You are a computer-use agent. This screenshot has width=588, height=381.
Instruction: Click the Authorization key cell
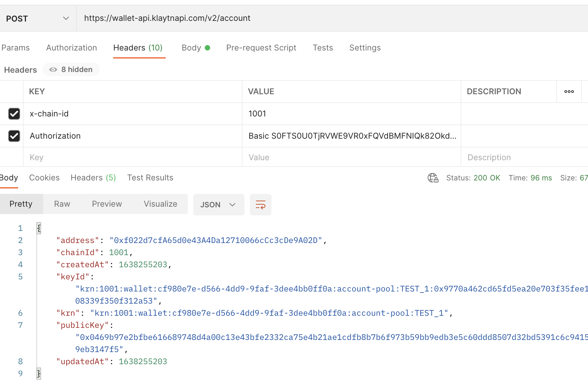(x=133, y=136)
